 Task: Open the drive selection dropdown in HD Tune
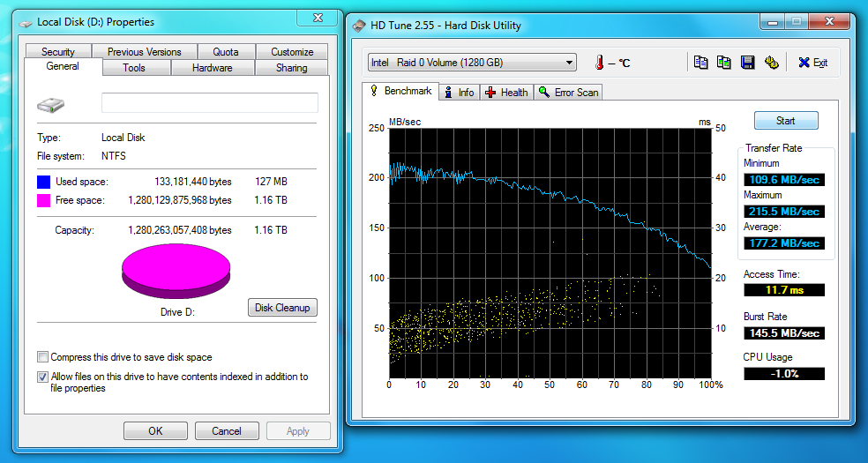[x=472, y=63]
